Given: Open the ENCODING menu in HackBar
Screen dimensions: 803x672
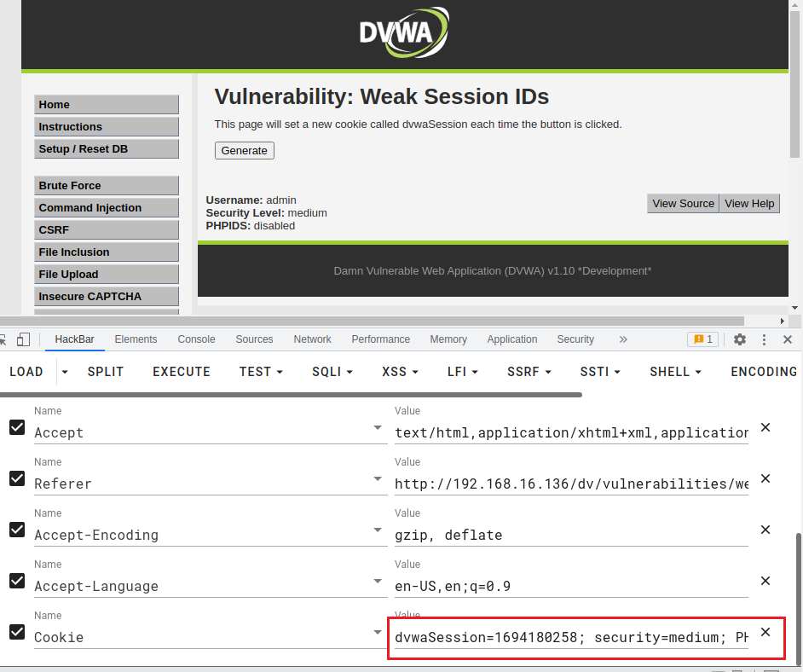Looking at the screenshot, I should coord(764,372).
